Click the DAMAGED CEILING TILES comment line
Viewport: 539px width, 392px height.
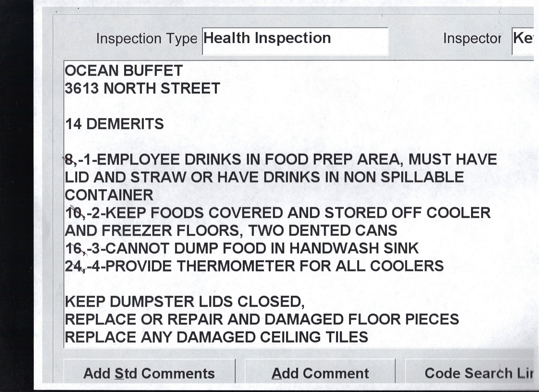[x=216, y=337]
